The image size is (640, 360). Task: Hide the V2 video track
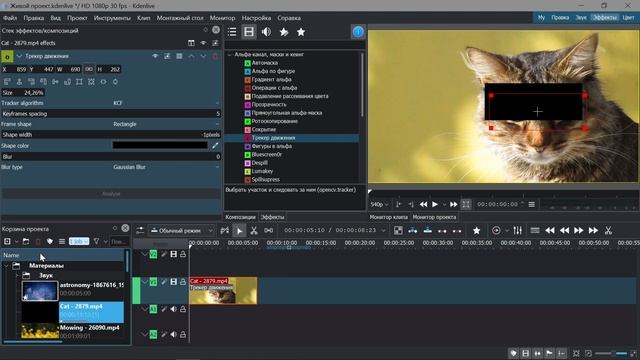coord(173,254)
